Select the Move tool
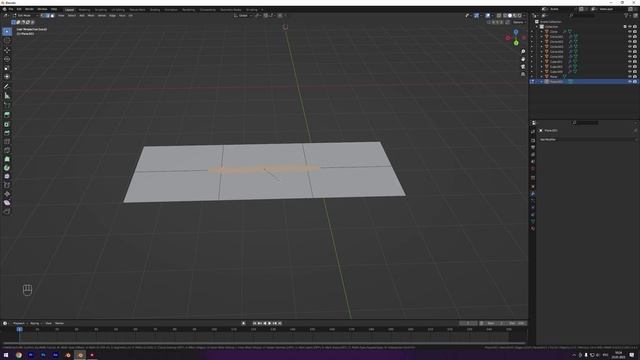The image size is (640, 360). [7, 50]
